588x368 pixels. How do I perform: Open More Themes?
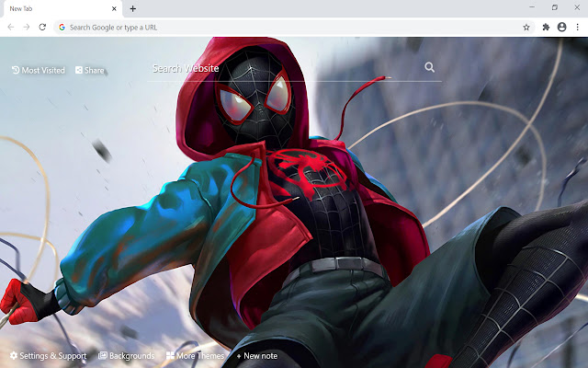pyautogui.click(x=196, y=356)
